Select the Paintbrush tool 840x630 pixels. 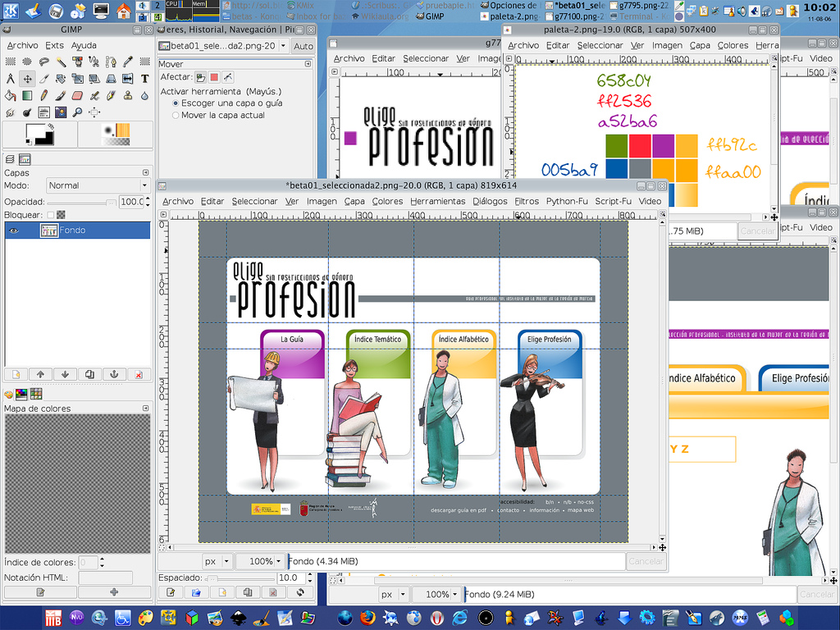[x=61, y=95]
